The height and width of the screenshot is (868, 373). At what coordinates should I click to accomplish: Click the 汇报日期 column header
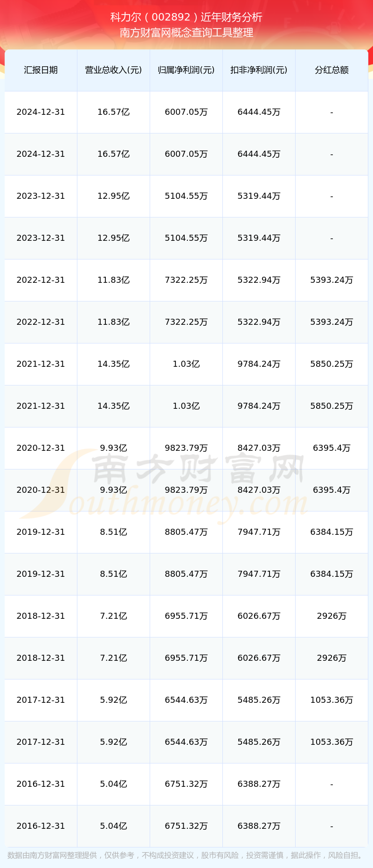pyautogui.click(x=41, y=70)
